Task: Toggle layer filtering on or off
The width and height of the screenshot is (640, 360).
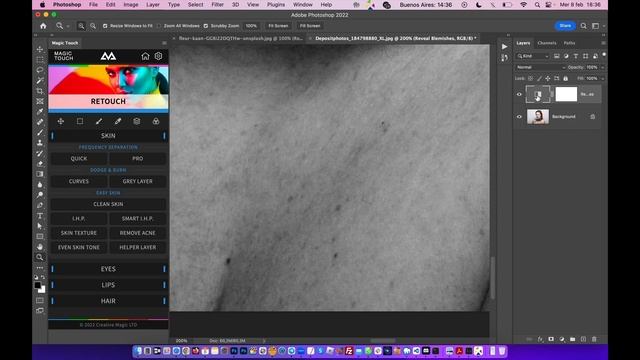Action: click(x=604, y=55)
